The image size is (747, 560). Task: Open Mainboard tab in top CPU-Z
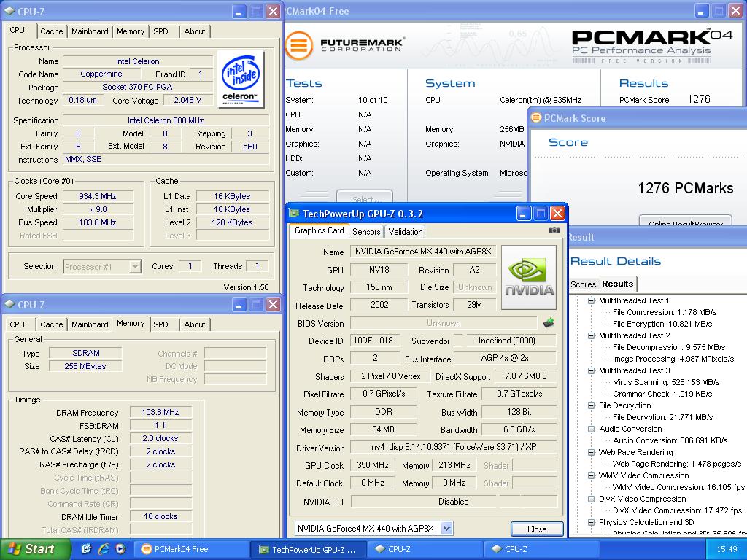[90, 31]
